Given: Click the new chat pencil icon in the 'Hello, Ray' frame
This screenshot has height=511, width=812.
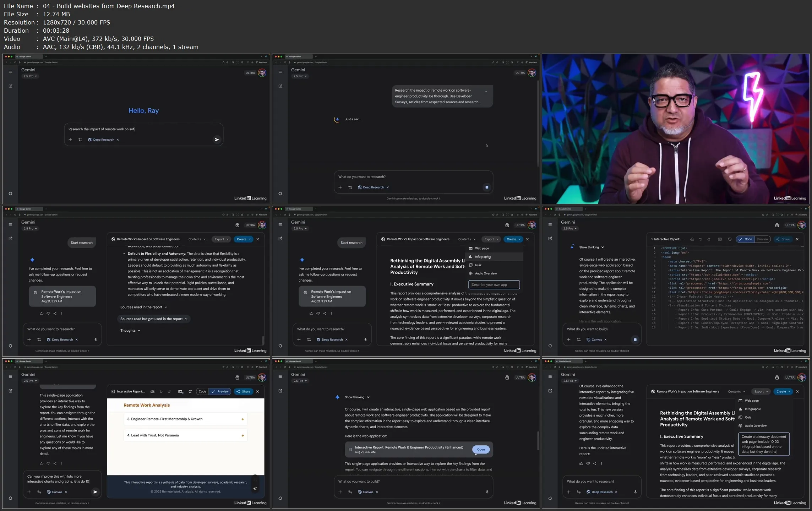Looking at the screenshot, I should 10,86.
